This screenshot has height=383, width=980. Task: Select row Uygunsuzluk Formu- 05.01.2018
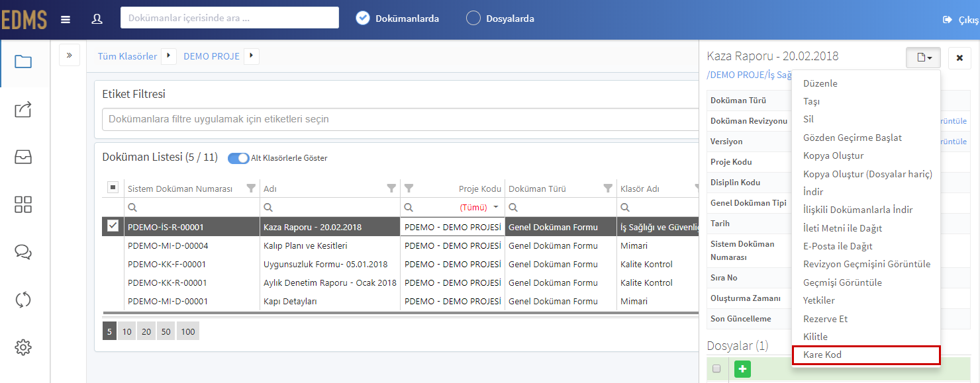point(401,264)
